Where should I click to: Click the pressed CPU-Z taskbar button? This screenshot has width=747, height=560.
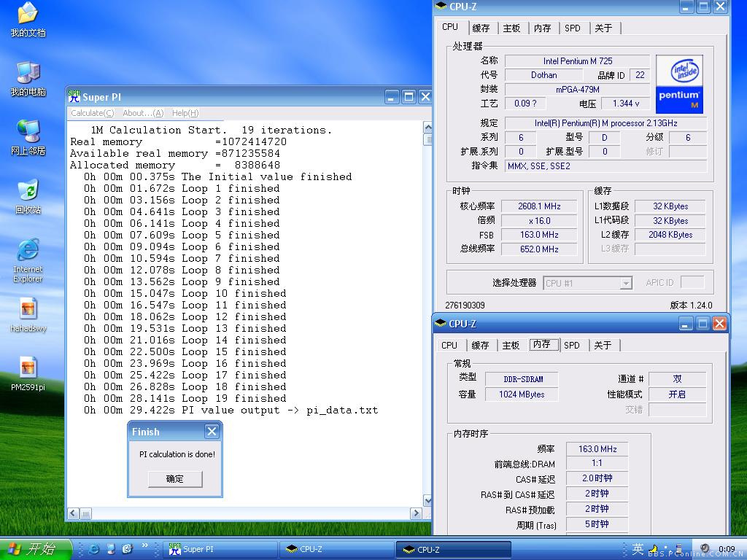click(454, 550)
